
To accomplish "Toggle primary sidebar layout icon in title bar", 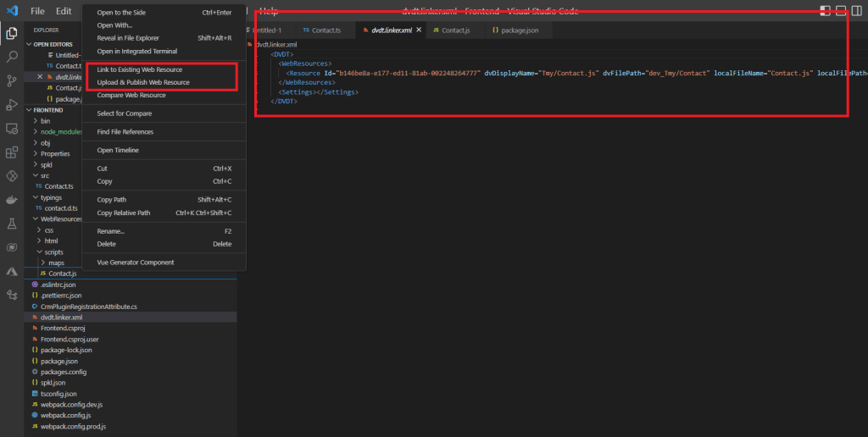I will pyautogui.click(x=825, y=11).
